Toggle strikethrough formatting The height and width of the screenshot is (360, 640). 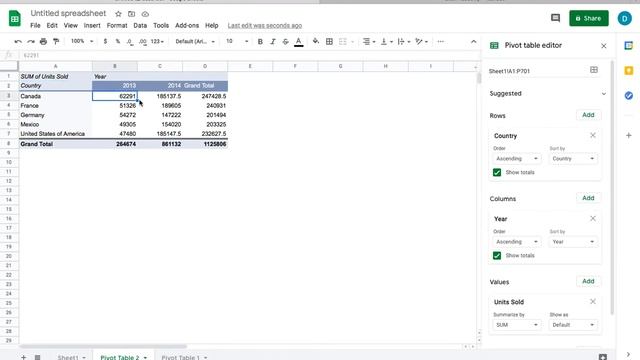coord(285,42)
